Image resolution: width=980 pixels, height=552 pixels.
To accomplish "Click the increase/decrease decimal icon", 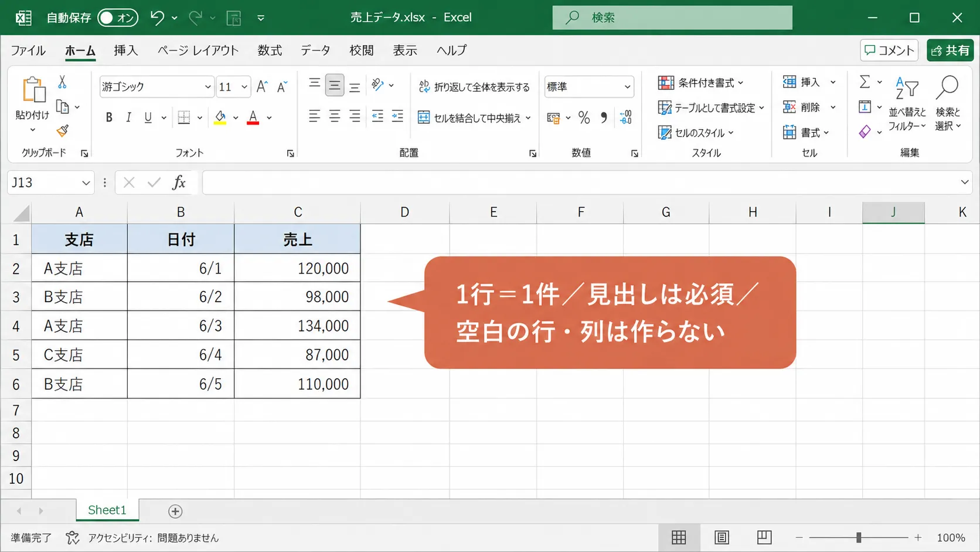I will click(625, 117).
